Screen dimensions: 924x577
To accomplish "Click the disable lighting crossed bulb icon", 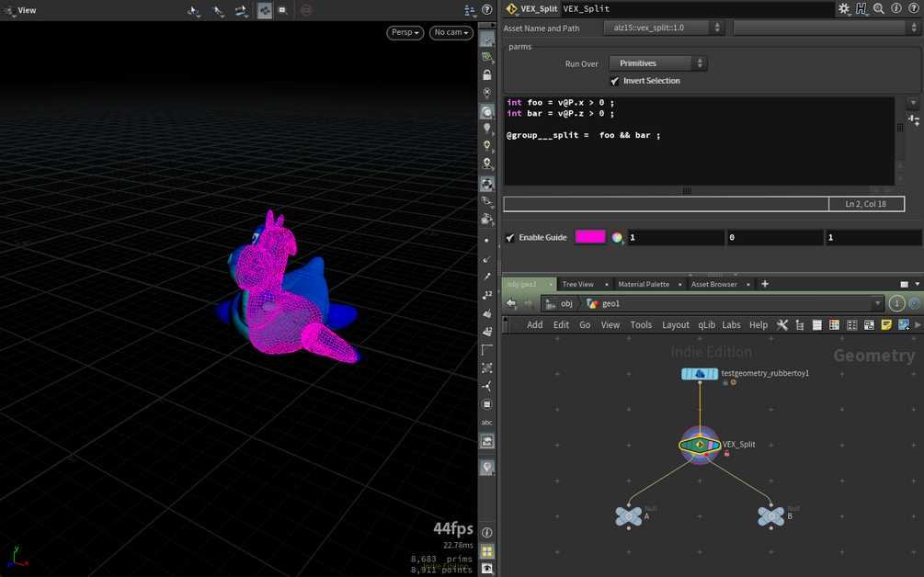I will [x=486, y=93].
